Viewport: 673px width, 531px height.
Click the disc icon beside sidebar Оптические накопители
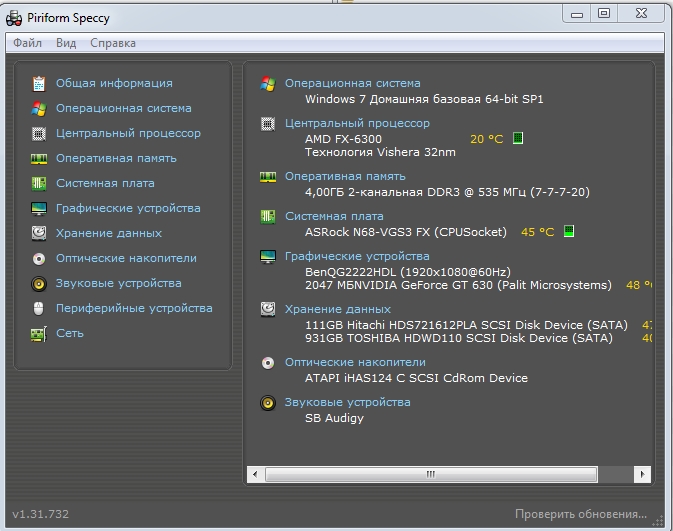point(39,259)
